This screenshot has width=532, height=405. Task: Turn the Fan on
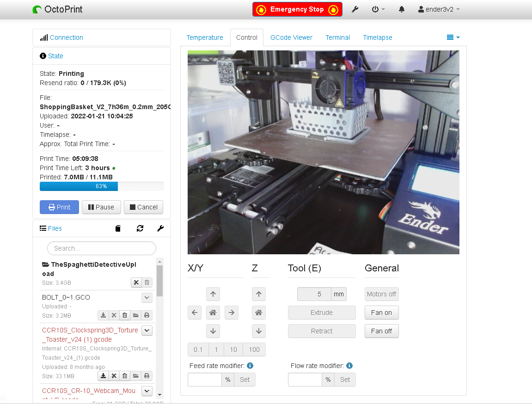click(x=381, y=313)
